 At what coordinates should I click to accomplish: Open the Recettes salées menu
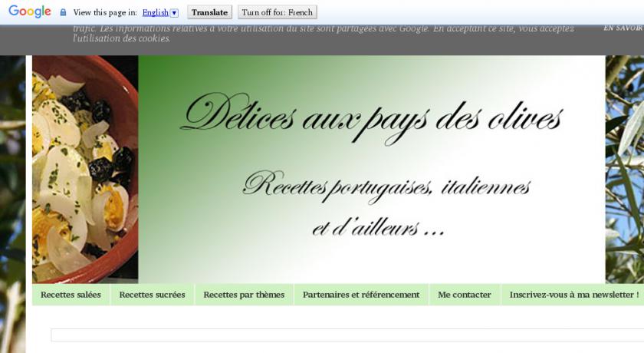pos(71,295)
